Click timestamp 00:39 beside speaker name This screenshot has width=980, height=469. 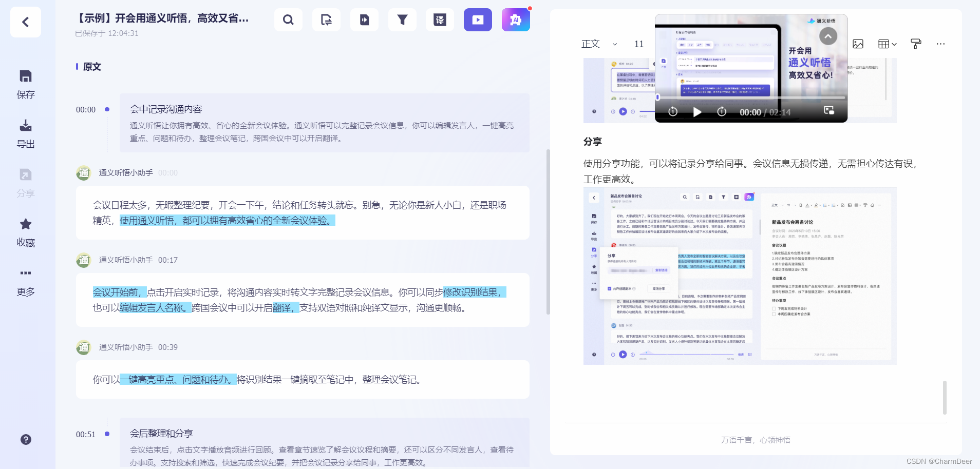tap(168, 347)
